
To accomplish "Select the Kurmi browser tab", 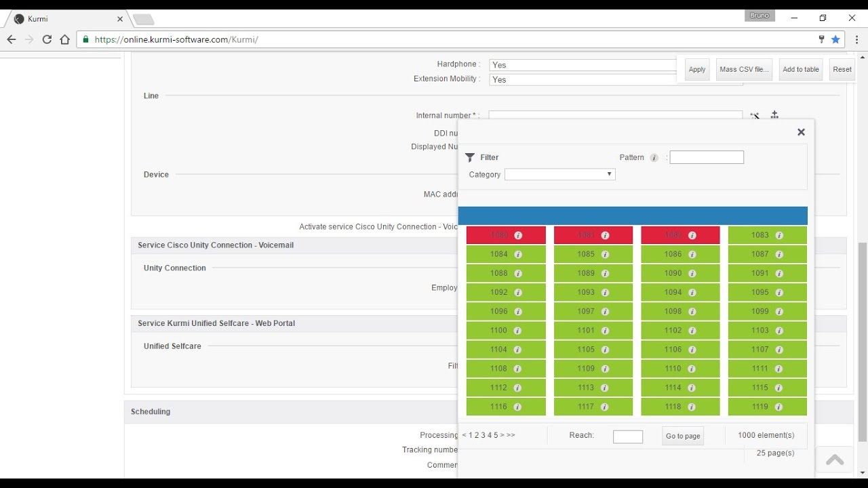I will click(68, 19).
